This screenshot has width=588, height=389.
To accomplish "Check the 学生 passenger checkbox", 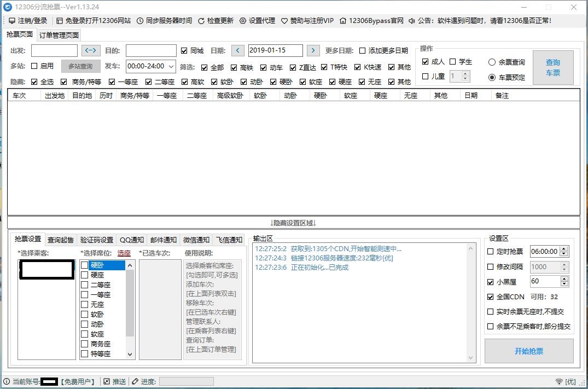I will (453, 61).
